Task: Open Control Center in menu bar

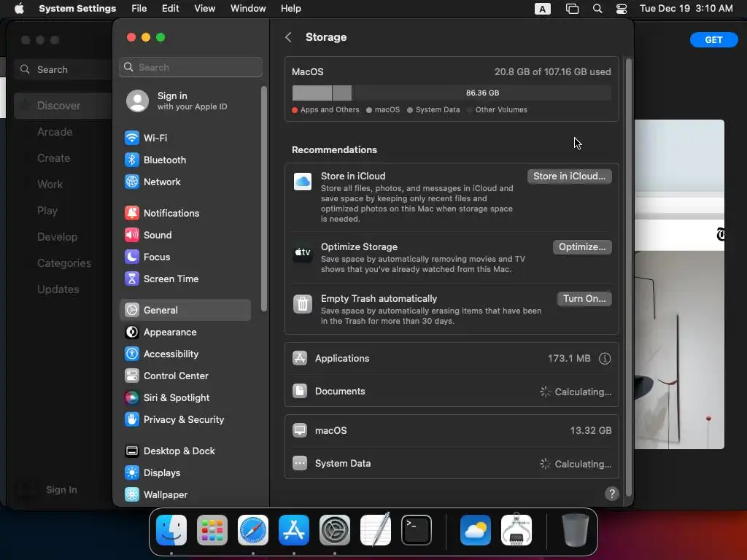Action: 622,9
